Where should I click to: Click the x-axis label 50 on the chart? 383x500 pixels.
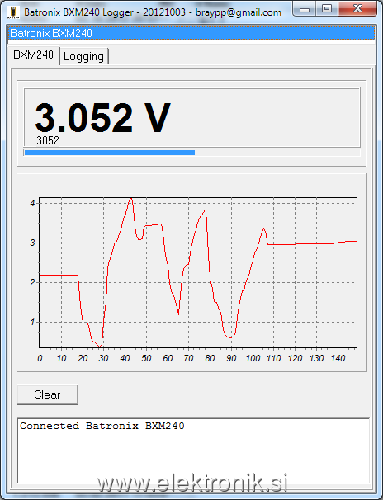pos(146,358)
